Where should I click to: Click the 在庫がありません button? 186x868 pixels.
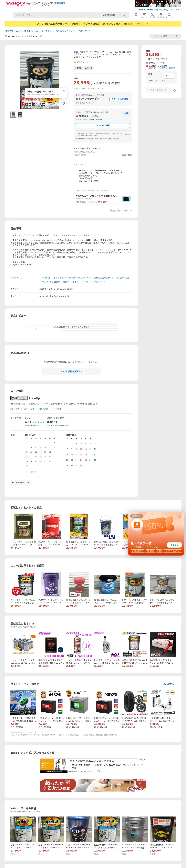click(x=158, y=90)
